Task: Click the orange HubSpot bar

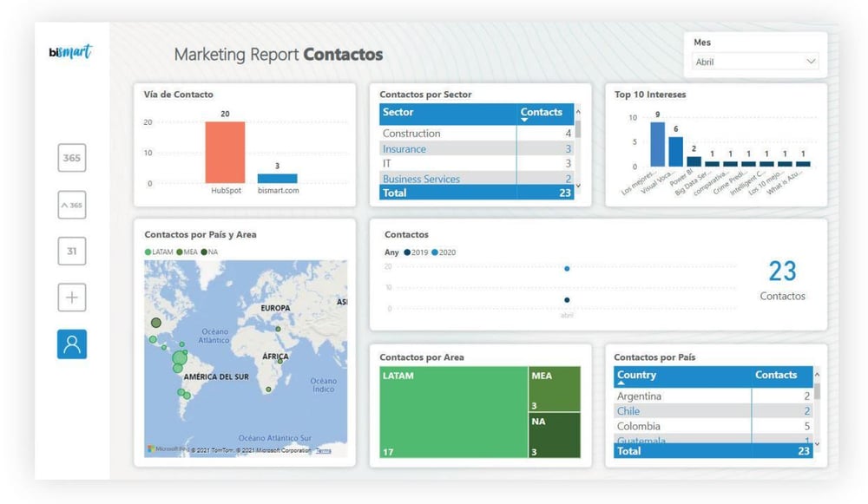Action: [225, 152]
